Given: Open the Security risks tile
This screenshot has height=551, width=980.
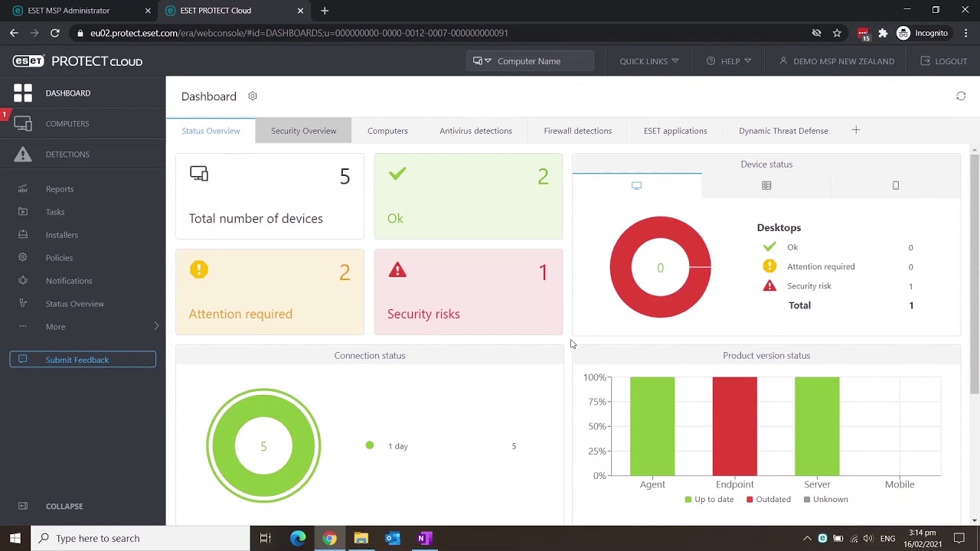Looking at the screenshot, I should [x=468, y=292].
